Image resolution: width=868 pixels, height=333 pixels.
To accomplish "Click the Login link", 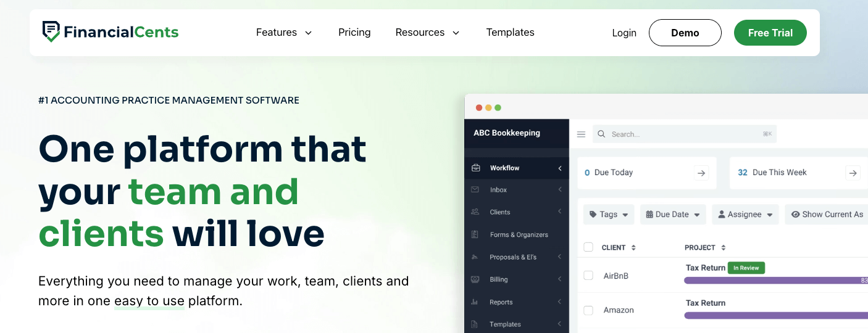I will (624, 33).
